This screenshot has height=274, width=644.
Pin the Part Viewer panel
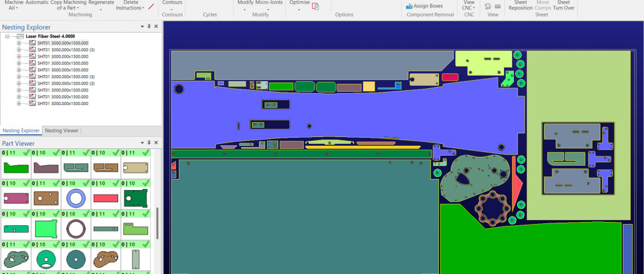(x=149, y=143)
